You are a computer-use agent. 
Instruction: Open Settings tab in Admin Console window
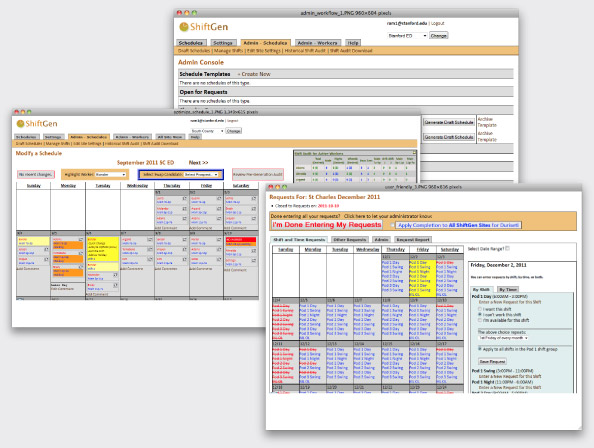[x=223, y=43]
